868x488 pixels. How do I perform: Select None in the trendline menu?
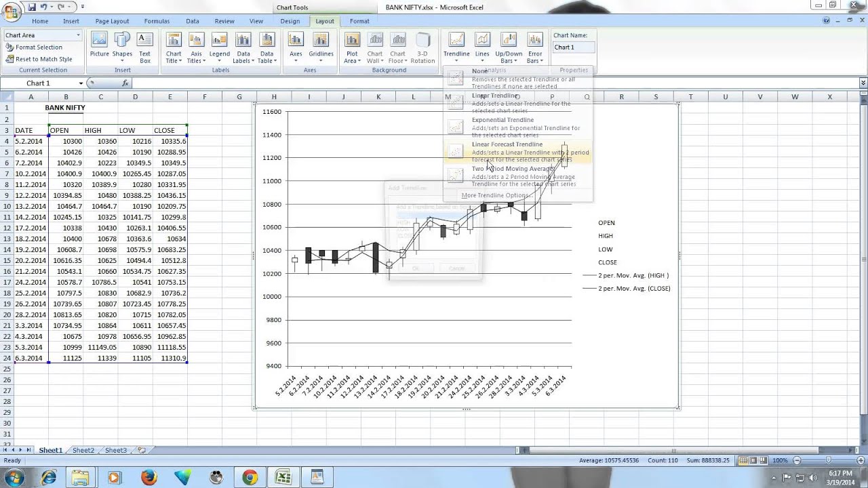(517, 78)
